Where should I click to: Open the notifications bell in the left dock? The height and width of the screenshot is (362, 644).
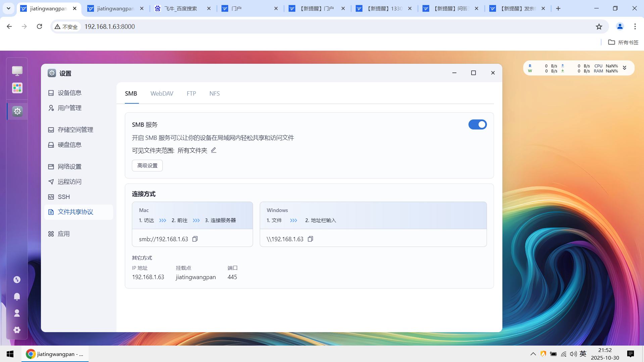(x=17, y=296)
